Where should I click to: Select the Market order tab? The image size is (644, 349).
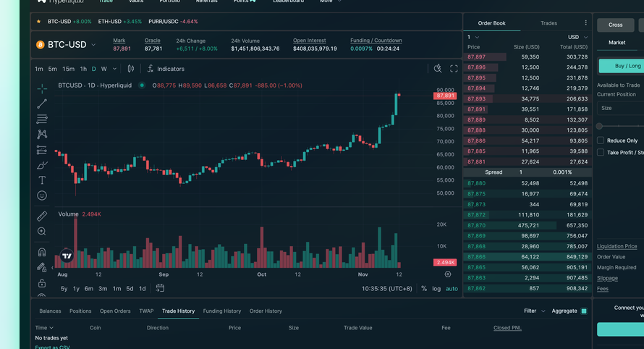click(x=617, y=42)
